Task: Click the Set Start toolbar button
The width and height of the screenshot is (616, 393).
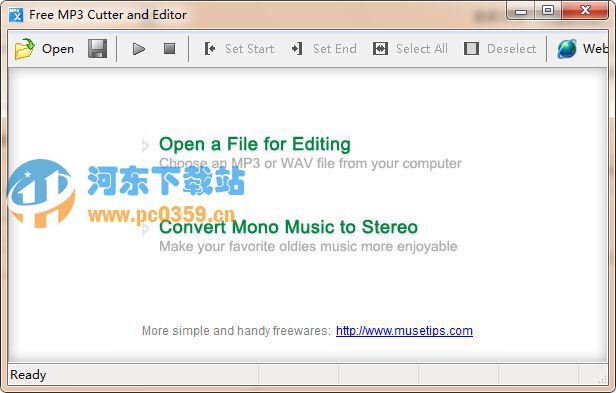Action: tap(239, 49)
